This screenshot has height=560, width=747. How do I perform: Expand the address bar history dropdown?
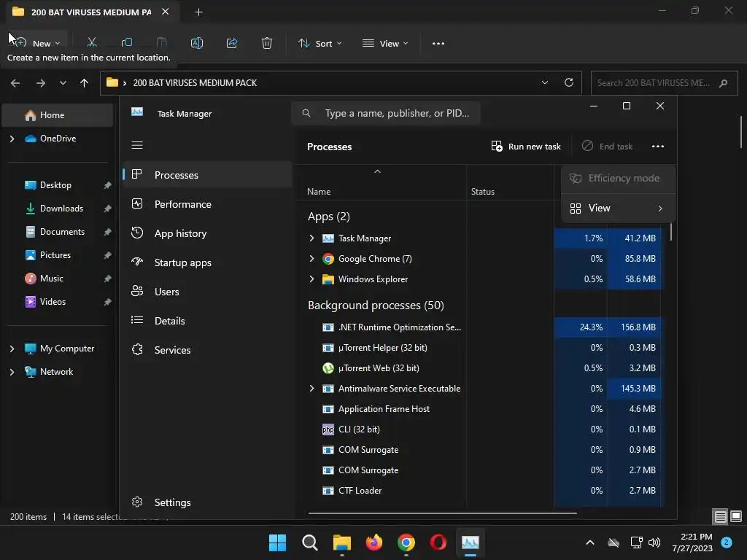pyautogui.click(x=544, y=82)
